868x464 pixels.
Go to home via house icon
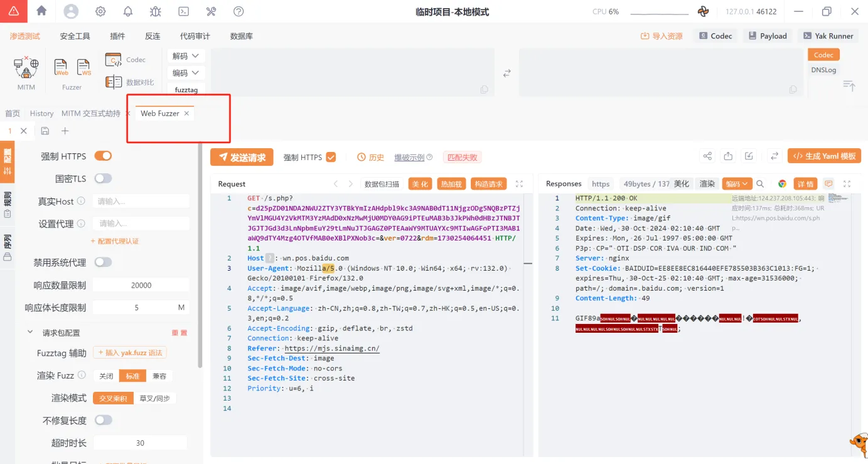click(x=41, y=11)
